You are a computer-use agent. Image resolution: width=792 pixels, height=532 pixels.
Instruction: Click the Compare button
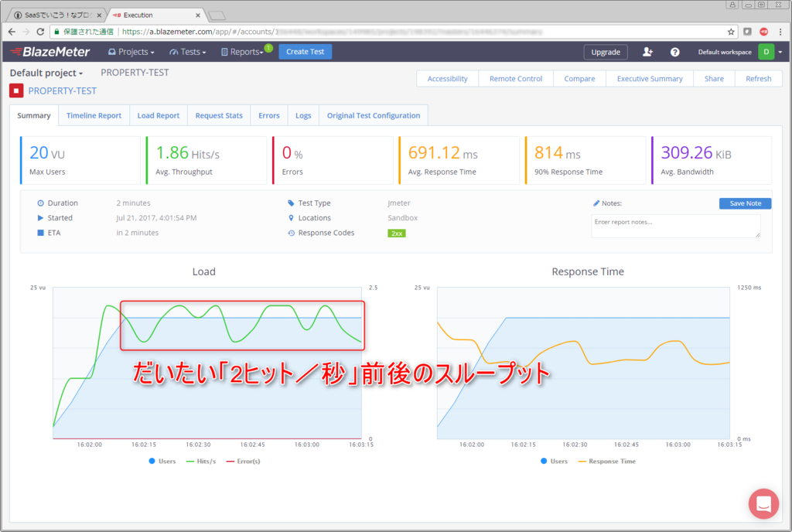pos(579,78)
